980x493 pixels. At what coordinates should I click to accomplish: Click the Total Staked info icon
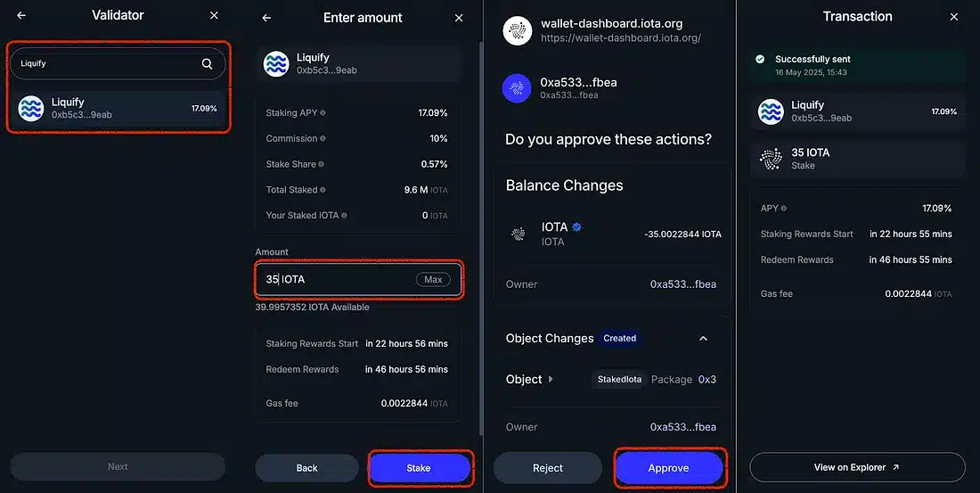pos(323,190)
